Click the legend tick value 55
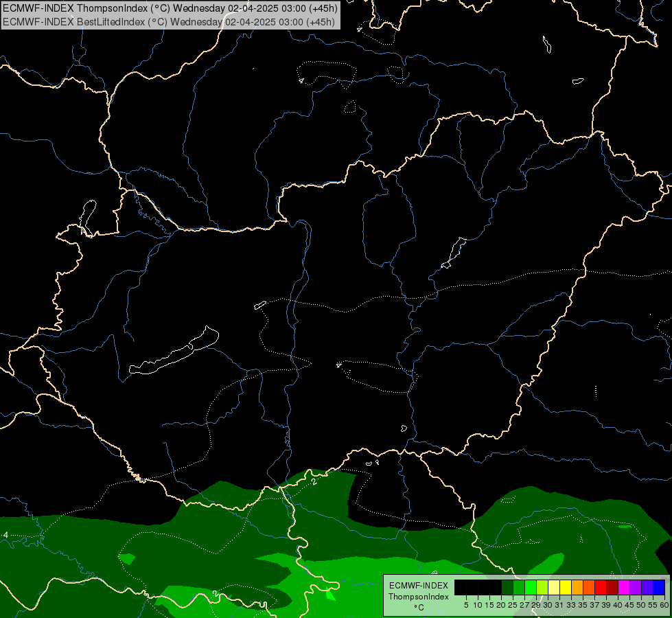Screen dimensions: 672x618 [652, 605]
